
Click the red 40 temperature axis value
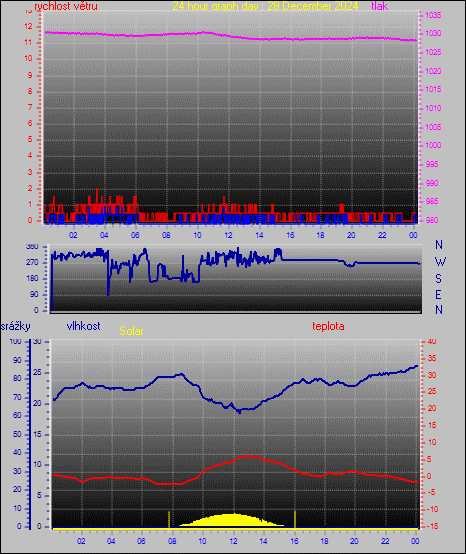(432, 341)
